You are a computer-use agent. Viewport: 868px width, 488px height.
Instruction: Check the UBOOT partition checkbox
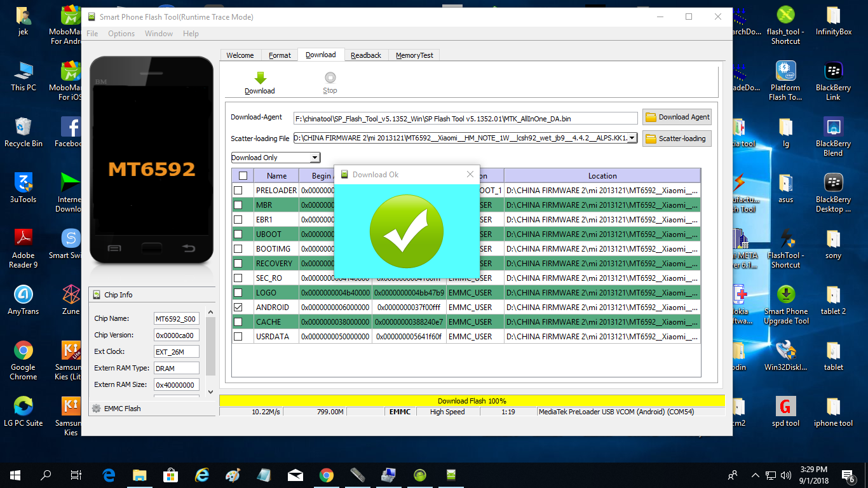[x=238, y=234]
